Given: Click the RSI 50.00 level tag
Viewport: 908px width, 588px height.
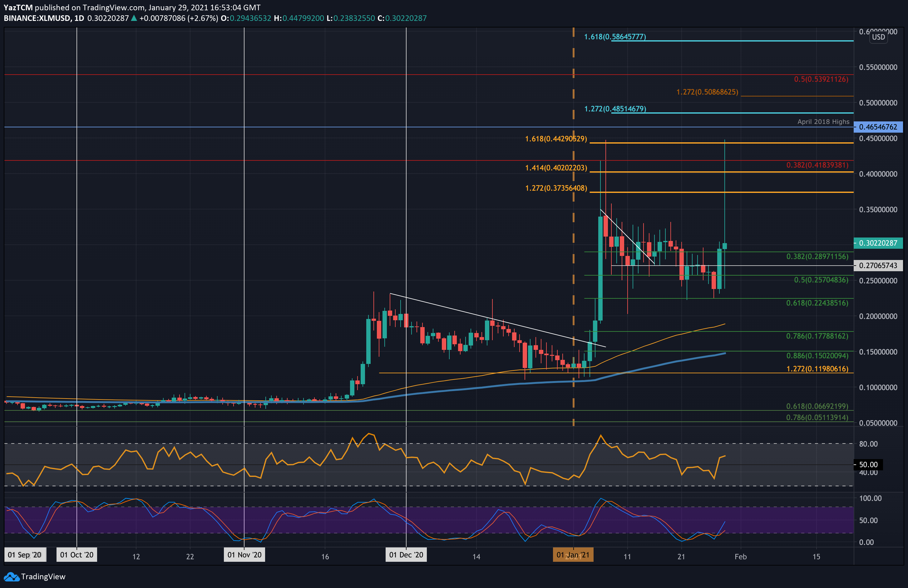Looking at the screenshot, I should pos(868,464).
